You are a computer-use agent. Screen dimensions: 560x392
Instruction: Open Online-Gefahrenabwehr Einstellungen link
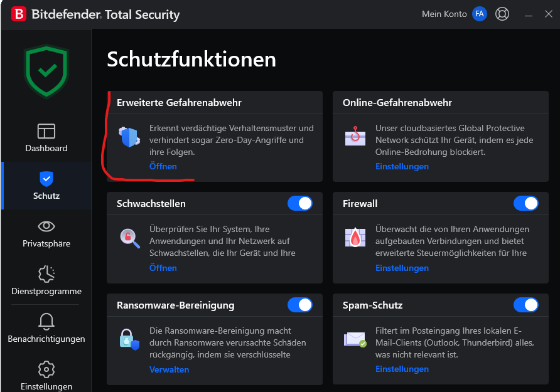point(402,166)
